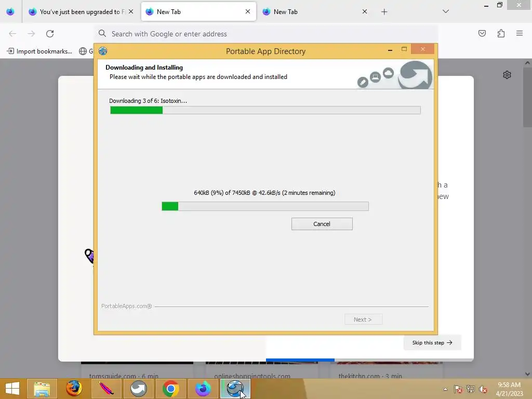The height and width of the screenshot is (399, 532).
Task: Open PortableApps platform icon on taskbar
Action: tap(138, 389)
